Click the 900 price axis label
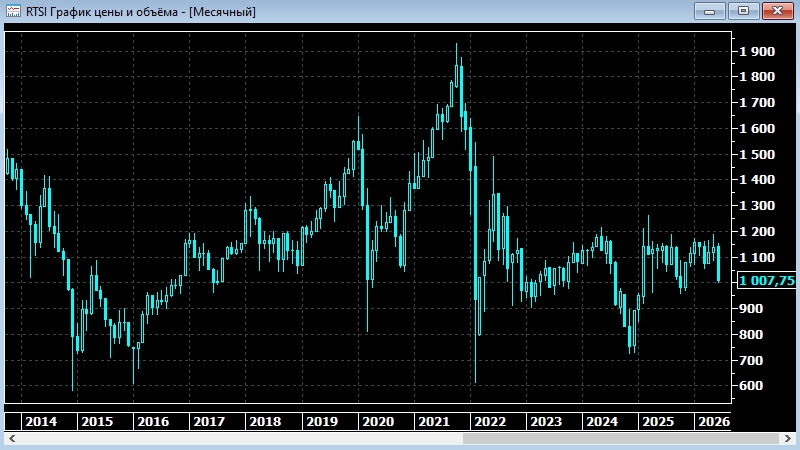The height and width of the screenshot is (450, 800). 751,309
